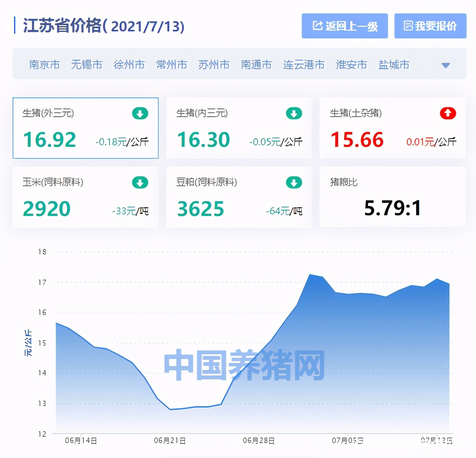Click the 返回上一级 button
The width and height of the screenshot is (476, 458).
[344, 26]
